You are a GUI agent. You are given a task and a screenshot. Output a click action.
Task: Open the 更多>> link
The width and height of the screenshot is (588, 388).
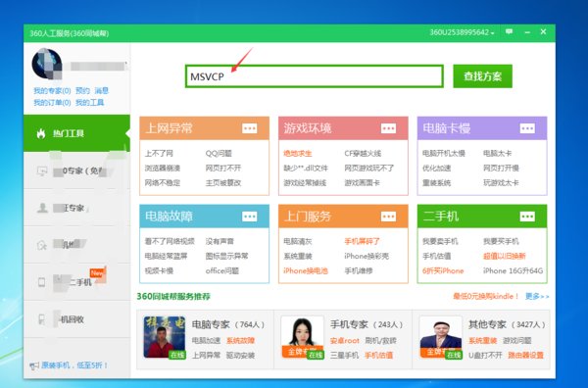(x=537, y=297)
